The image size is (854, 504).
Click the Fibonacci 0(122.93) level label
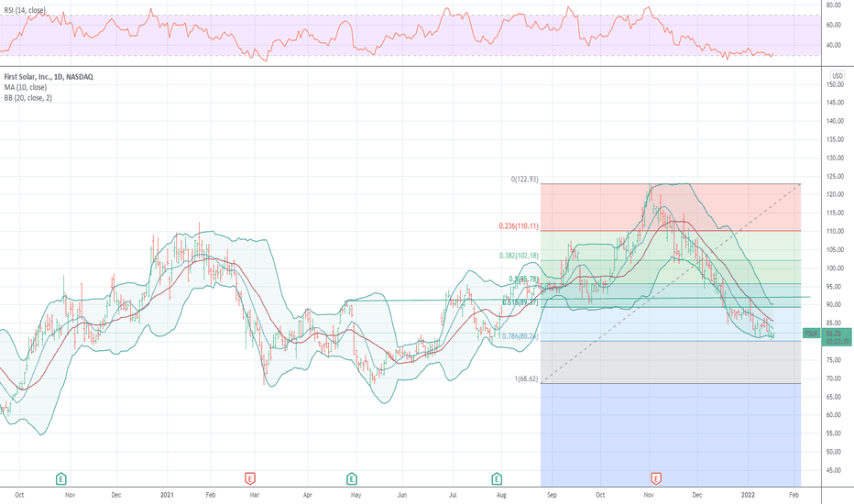click(524, 180)
